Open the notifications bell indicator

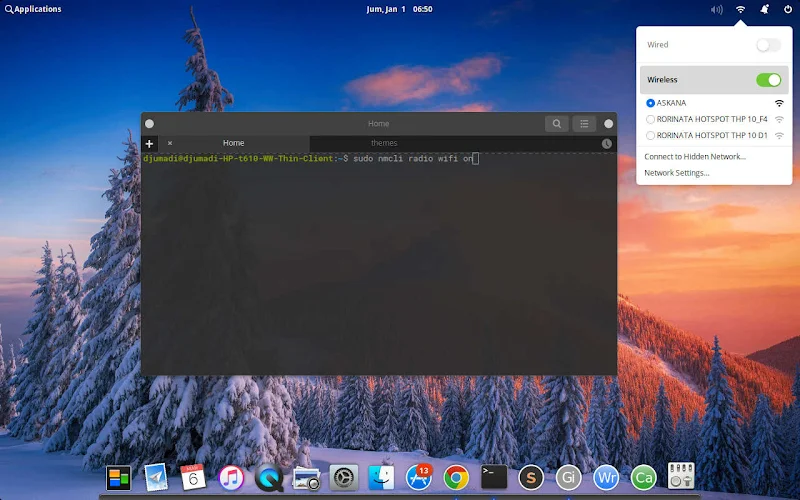coord(764,9)
